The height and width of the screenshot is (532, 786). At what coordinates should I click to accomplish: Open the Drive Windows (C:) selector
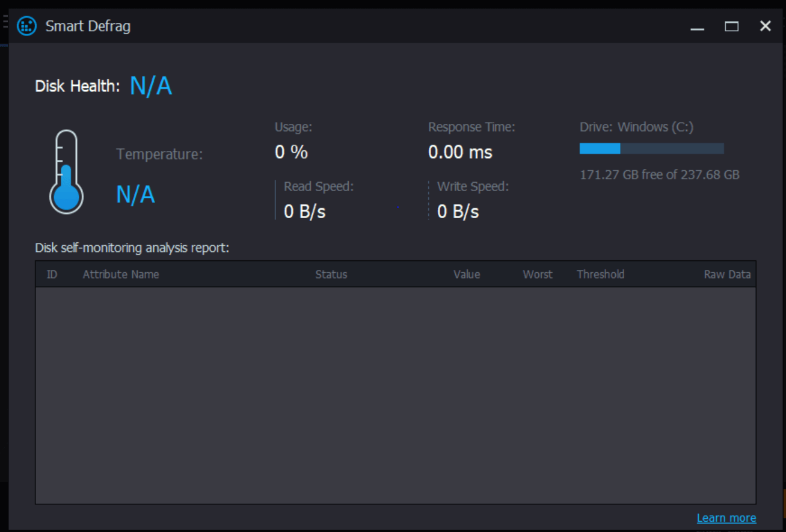[636, 127]
